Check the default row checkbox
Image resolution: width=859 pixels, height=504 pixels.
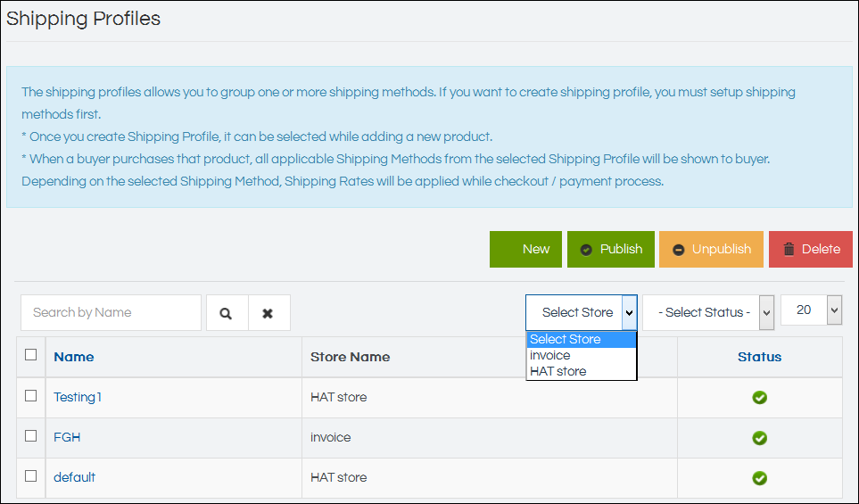click(x=30, y=475)
